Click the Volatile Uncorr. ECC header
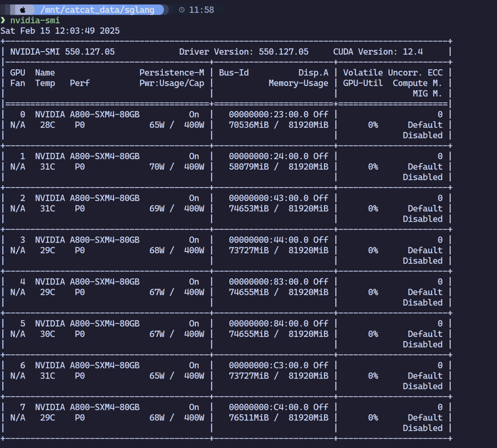This screenshot has width=497, height=448. (x=393, y=73)
